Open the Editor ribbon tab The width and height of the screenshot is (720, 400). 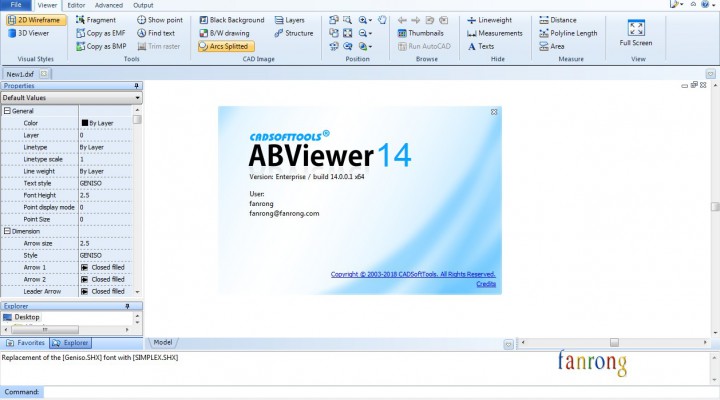pyautogui.click(x=76, y=5)
